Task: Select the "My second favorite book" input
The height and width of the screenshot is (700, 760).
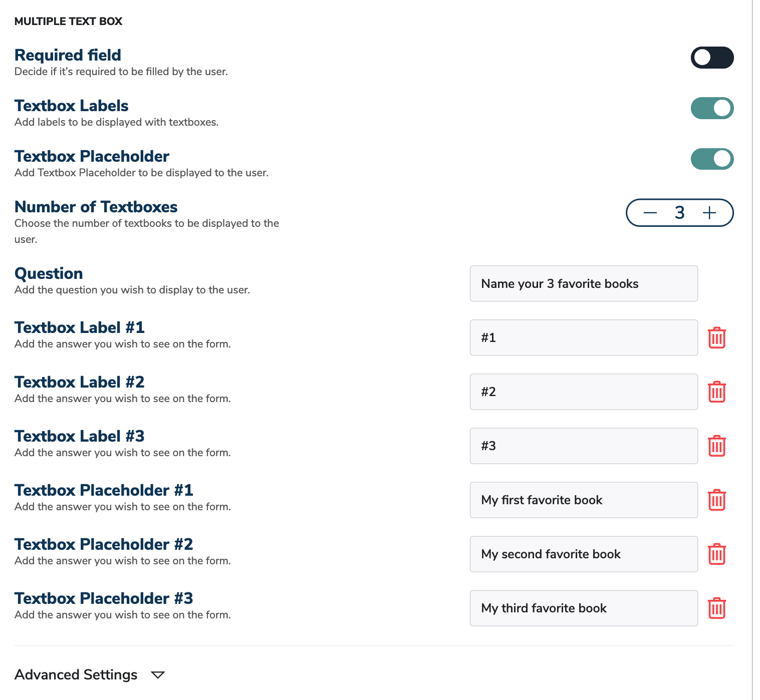Action: 583,554
